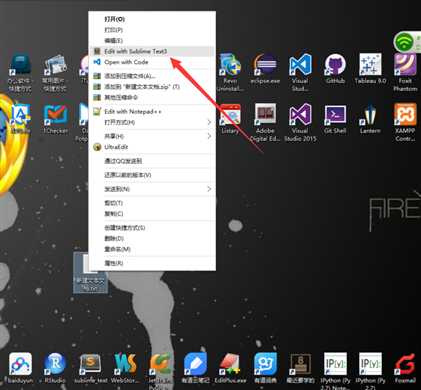421x390 pixels.
Task: Click 打开(O) at top of context menu
Action: point(152,19)
